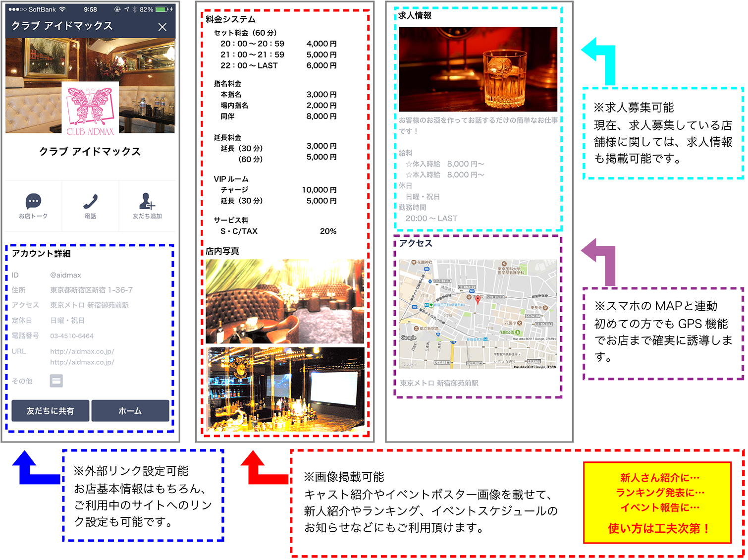748x560 pixels.
Task: Open the Shinjuku Google map
Action: 478,314
